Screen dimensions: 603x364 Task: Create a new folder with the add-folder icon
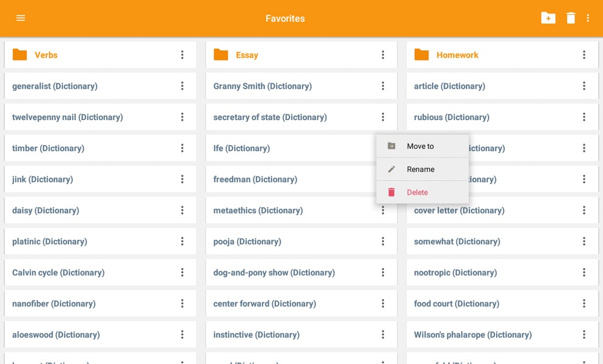[x=548, y=18]
